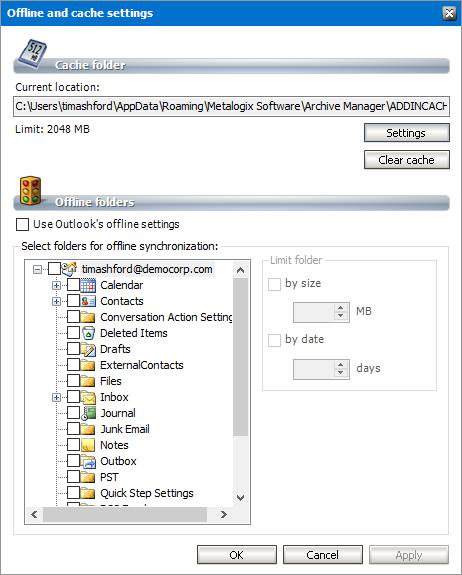Check the Inbox folder checkbox
Image resolution: width=462 pixels, height=575 pixels.
coord(73,397)
